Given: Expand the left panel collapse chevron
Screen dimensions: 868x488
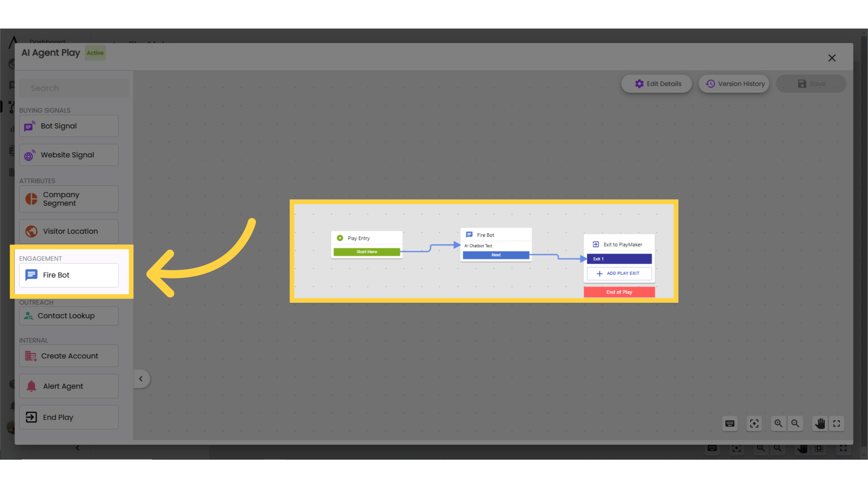Looking at the screenshot, I should click(x=141, y=378).
